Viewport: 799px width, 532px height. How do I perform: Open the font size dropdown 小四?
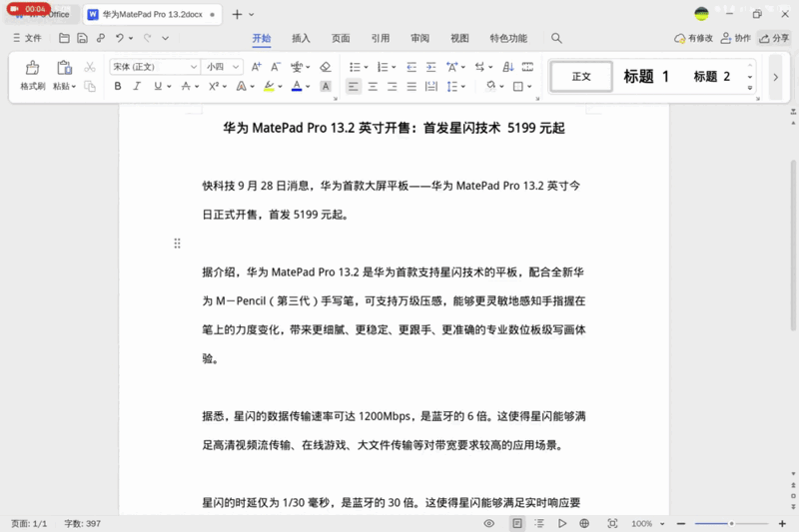[x=222, y=67]
